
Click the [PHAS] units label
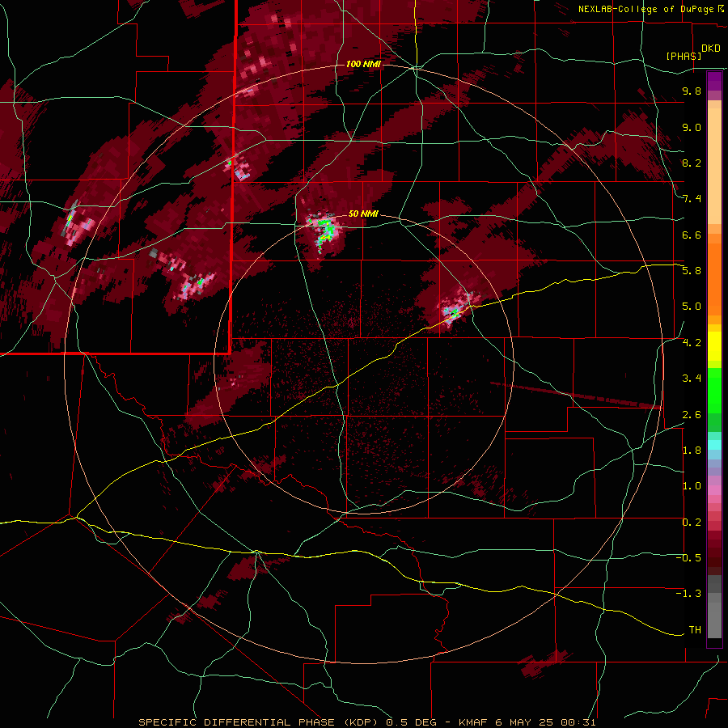[x=684, y=56]
